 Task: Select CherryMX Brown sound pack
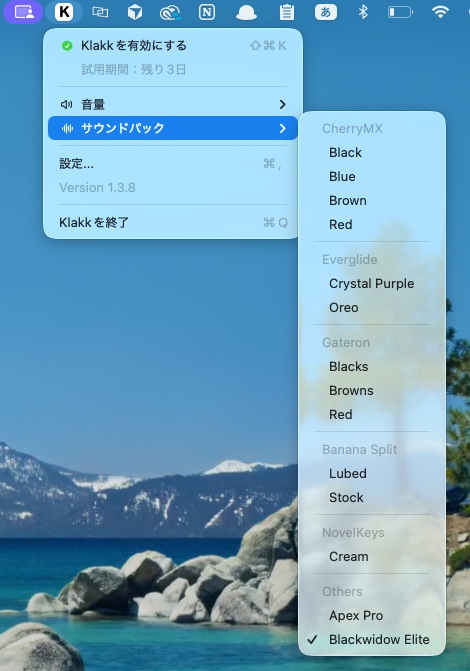tap(372, 200)
